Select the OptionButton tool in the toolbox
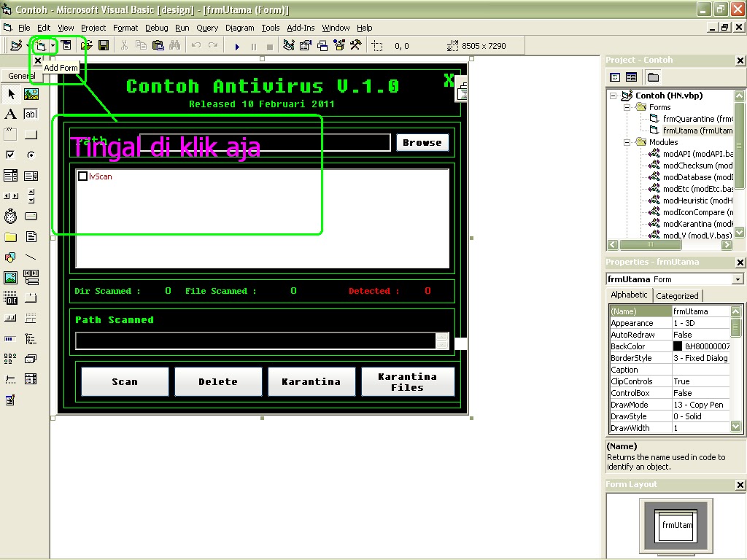 click(31, 155)
